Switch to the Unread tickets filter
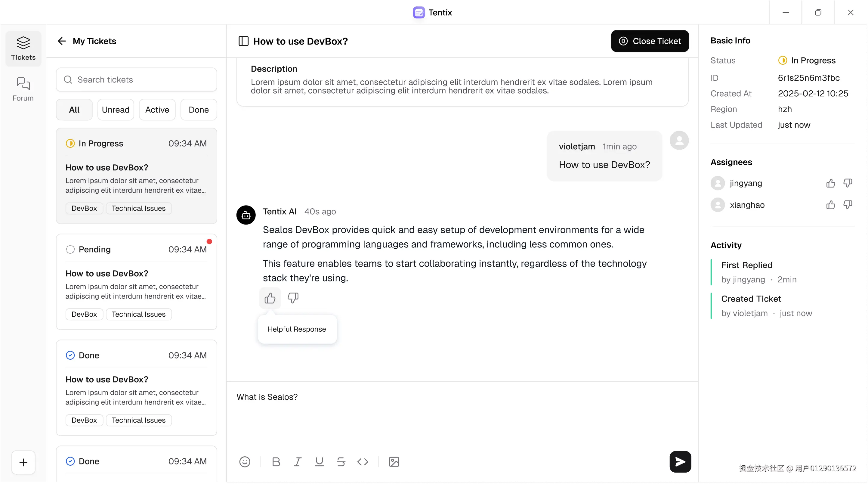The image size is (868, 484). click(116, 110)
